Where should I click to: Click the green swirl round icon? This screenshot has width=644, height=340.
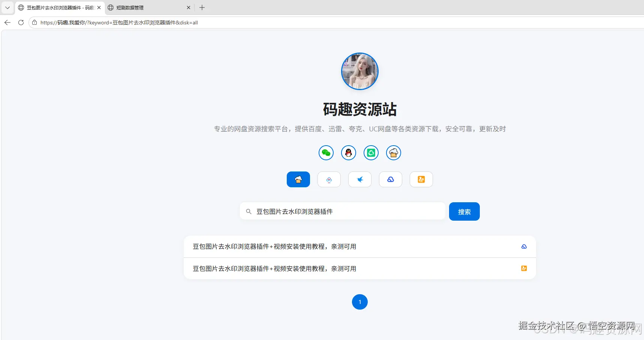pos(371,153)
